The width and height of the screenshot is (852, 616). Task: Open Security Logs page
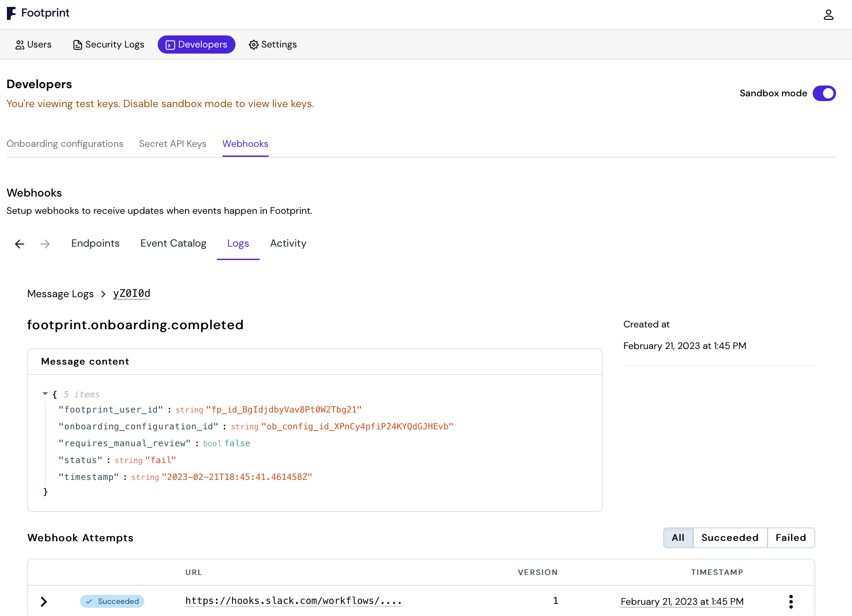tap(108, 44)
